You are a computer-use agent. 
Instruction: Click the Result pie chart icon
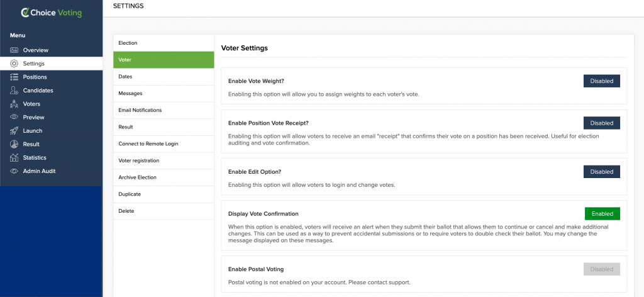pos(14,144)
